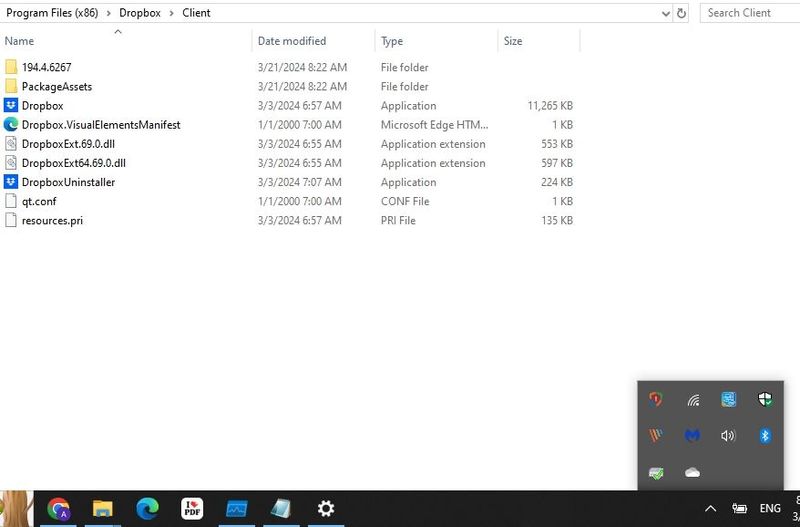Click the DropboxExt.69.0.dll file icon
Image resolution: width=800 pixels, height=527 pixels.
coord(11,144)
